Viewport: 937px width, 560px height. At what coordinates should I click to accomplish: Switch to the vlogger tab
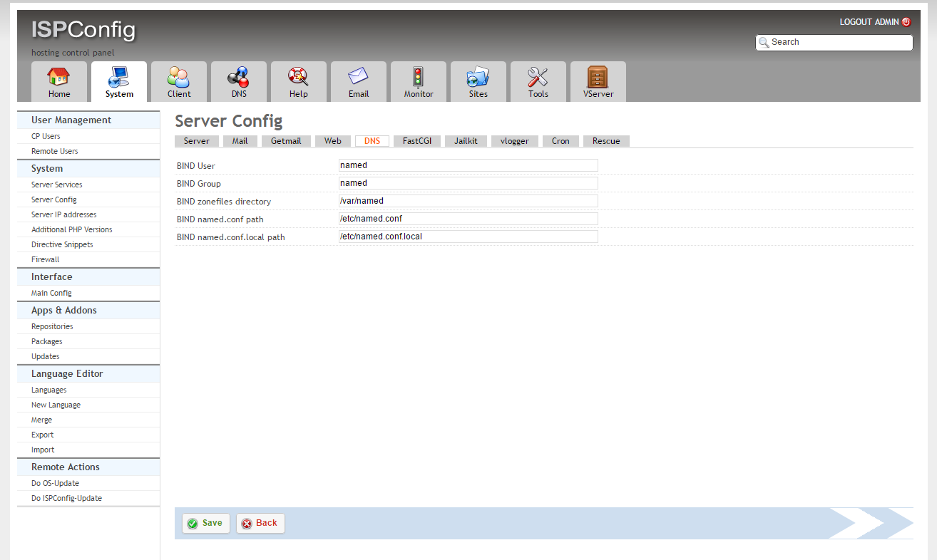tap(515, 141)
